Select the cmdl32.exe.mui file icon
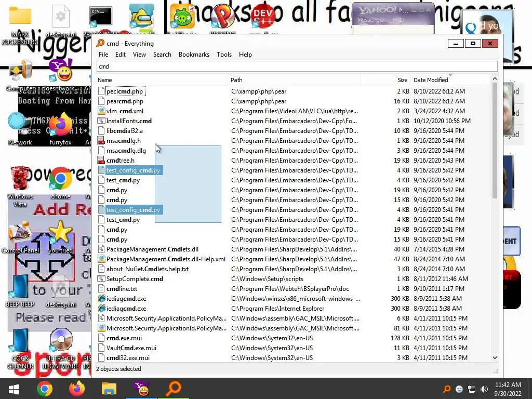 101,357
